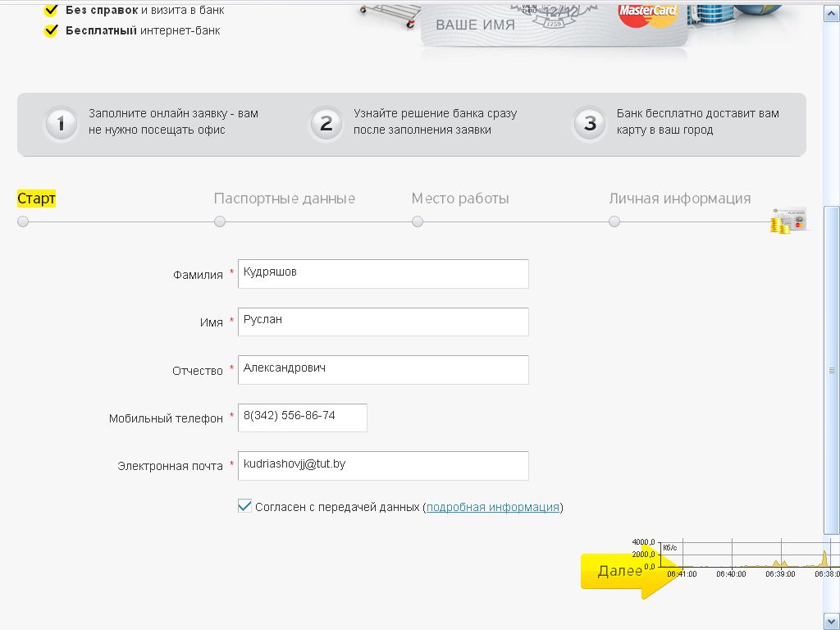Click the yellow checkmark beside "Без справок"

point(52,11)
